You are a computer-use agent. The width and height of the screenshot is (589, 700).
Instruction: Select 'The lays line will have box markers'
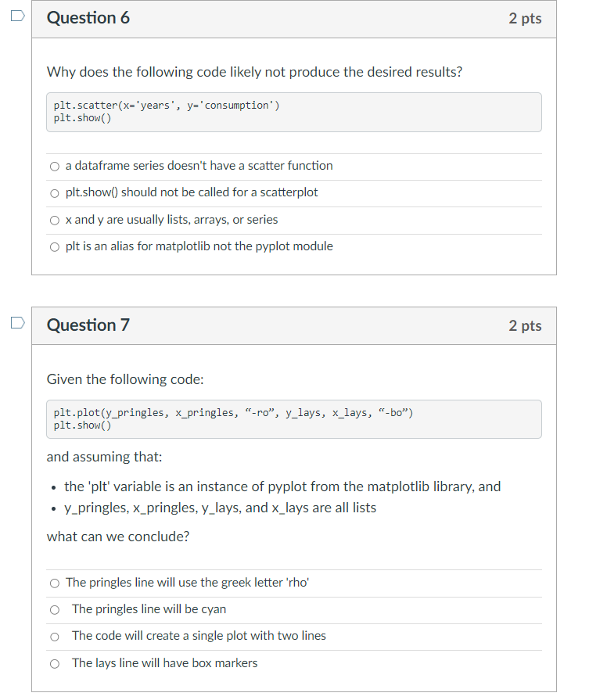pos(54,663)
